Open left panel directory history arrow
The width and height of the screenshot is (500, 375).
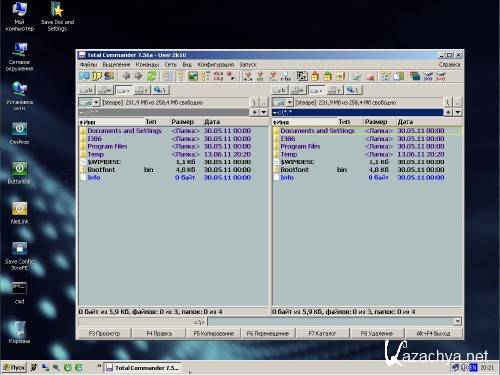click(264, 112)
